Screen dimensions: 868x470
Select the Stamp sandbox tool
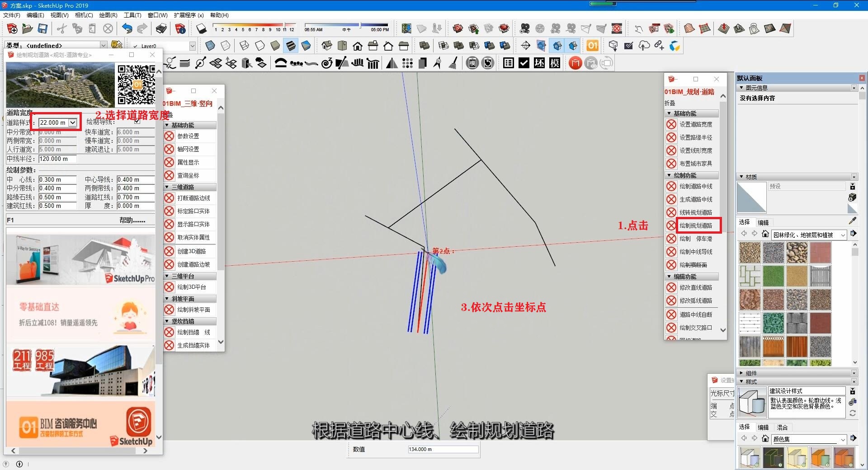739,29
